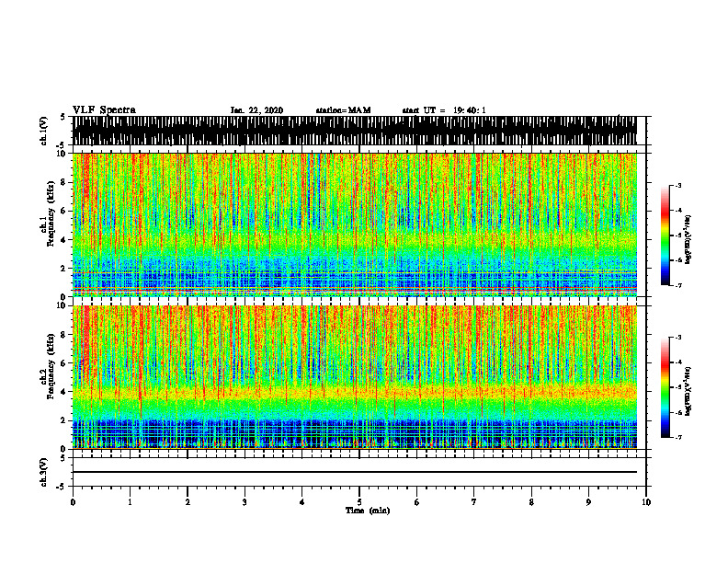Click the "-7" tick of ch.2 colorbar
The height and width of the screenshot is (563, 728).
(x=677, y=438)
